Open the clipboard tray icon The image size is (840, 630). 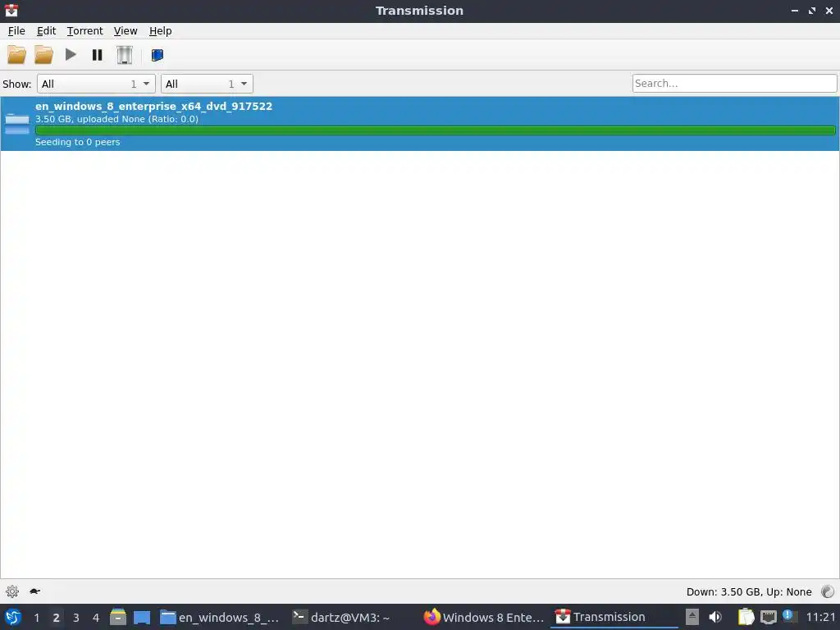pyautogui.click(x=746, y=617)
